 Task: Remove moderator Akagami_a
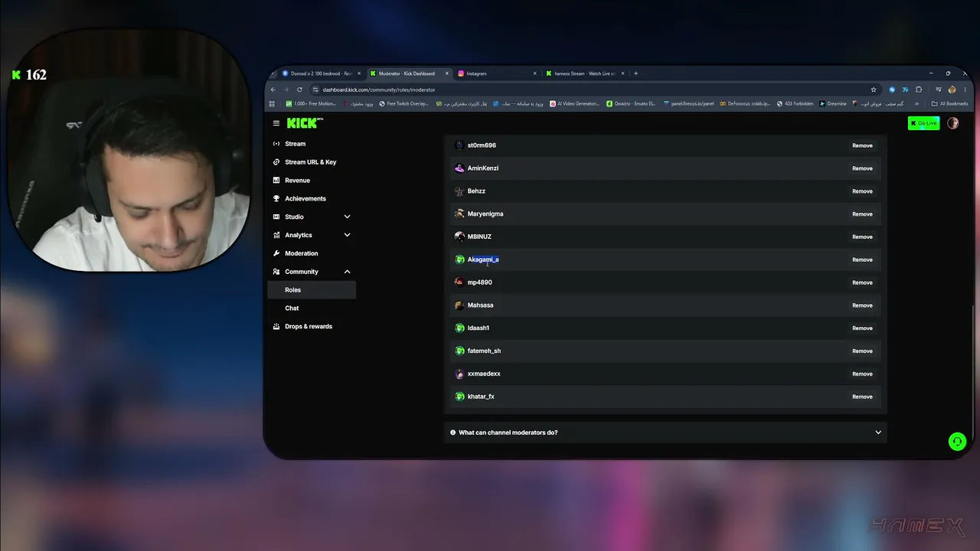tap(862, 259)
